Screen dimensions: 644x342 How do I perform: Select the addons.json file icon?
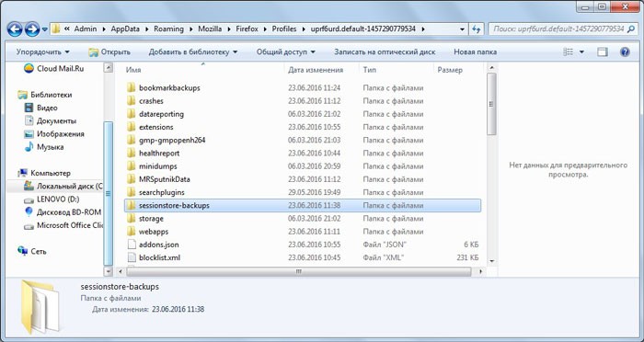(x=132, y=245)
